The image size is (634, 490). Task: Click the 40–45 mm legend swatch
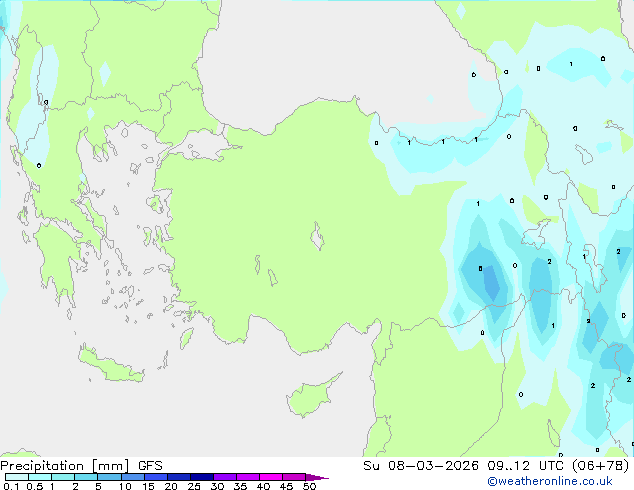pos(271,477)
